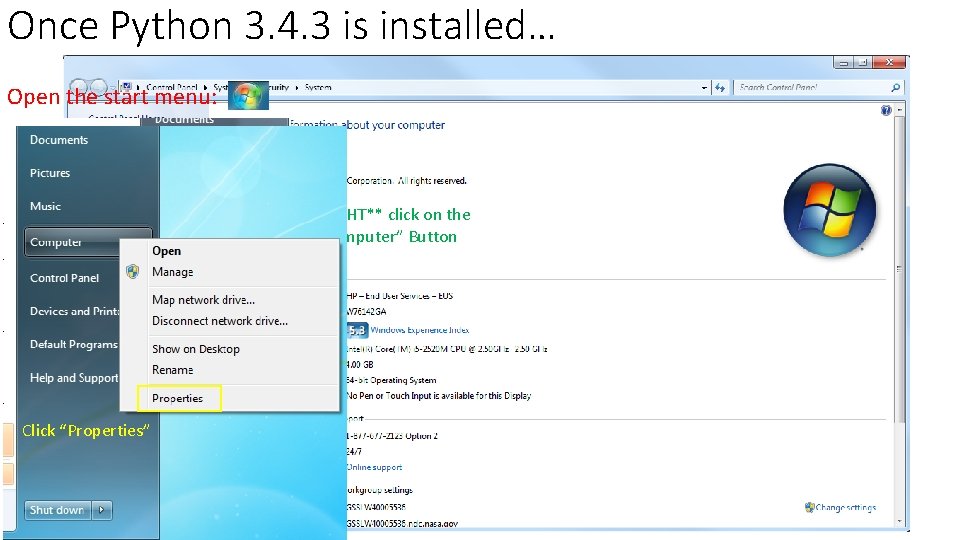The height and width of the screenshot is (540, 960).
Task: Open the Windows Experience Index link
Action: tap(420, 330)
